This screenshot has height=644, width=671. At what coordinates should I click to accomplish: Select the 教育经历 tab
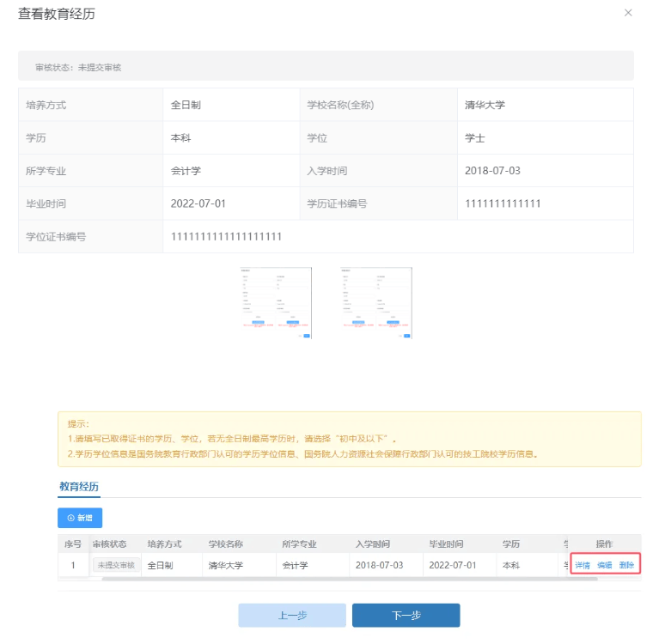(x=79, y=487)
